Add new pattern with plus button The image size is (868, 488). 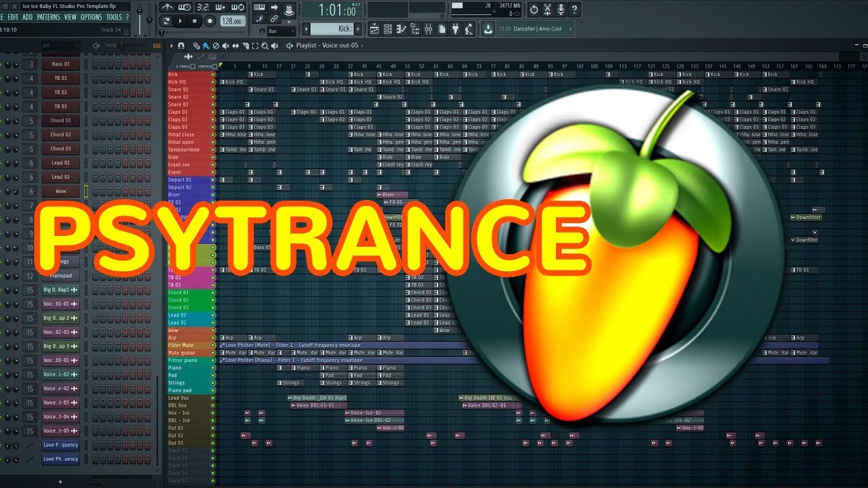(x=357, y=28)
